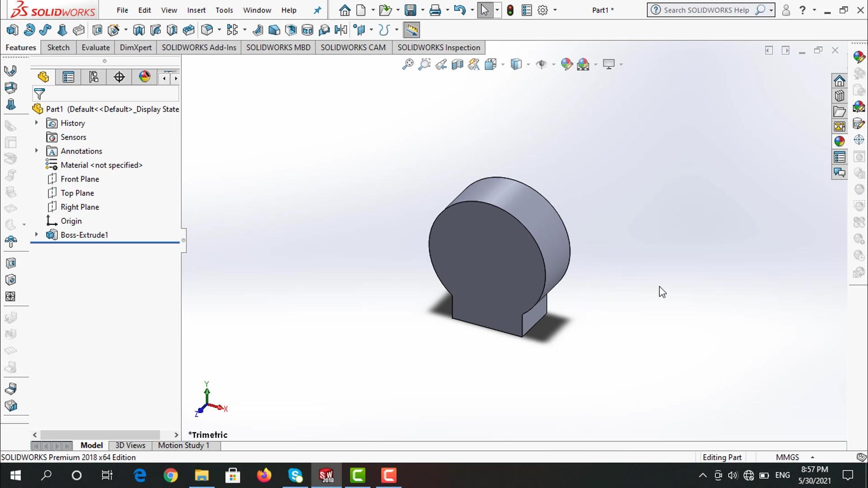Click the Search SOLIDWORKS Help field

pos(706,10)
